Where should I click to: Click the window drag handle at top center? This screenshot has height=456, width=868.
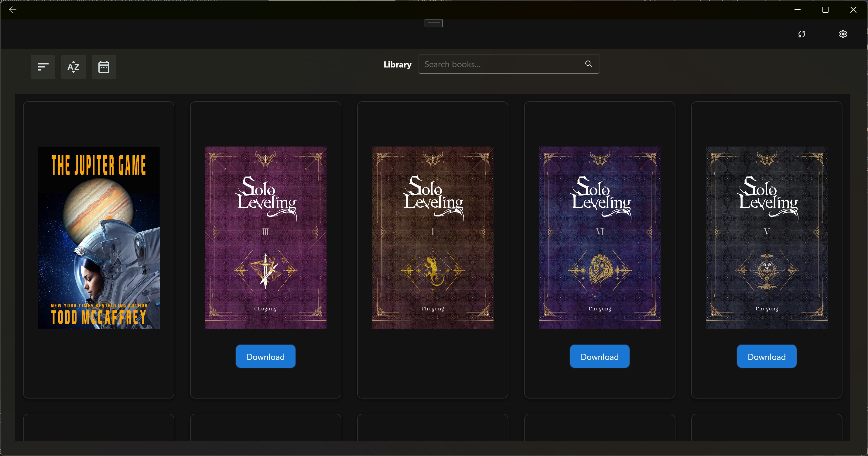(433, 23)
